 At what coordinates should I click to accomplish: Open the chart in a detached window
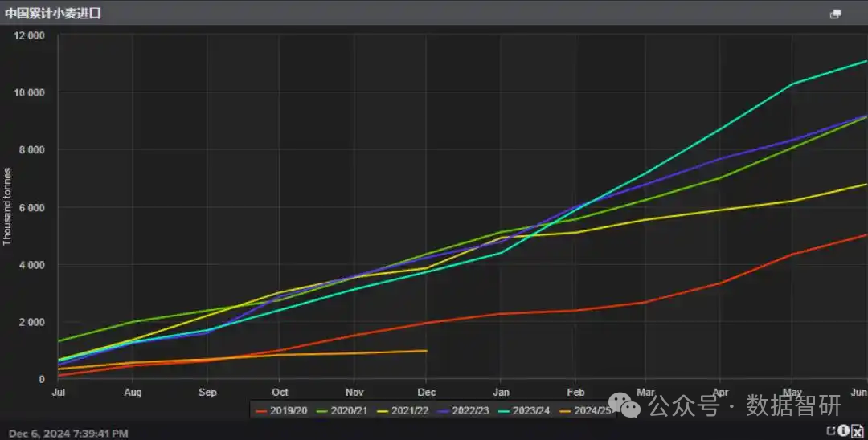point(835,14)
